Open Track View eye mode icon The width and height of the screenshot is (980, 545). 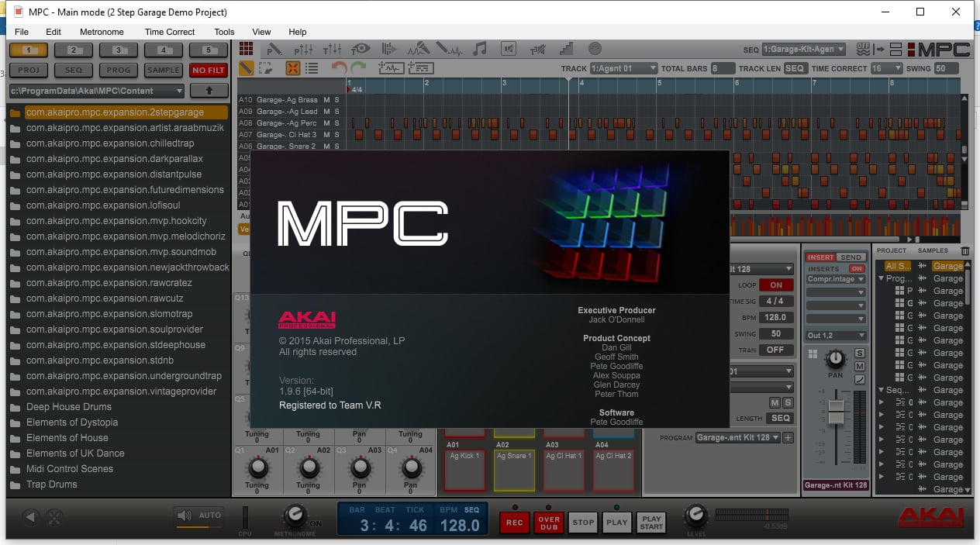[360, 49]
